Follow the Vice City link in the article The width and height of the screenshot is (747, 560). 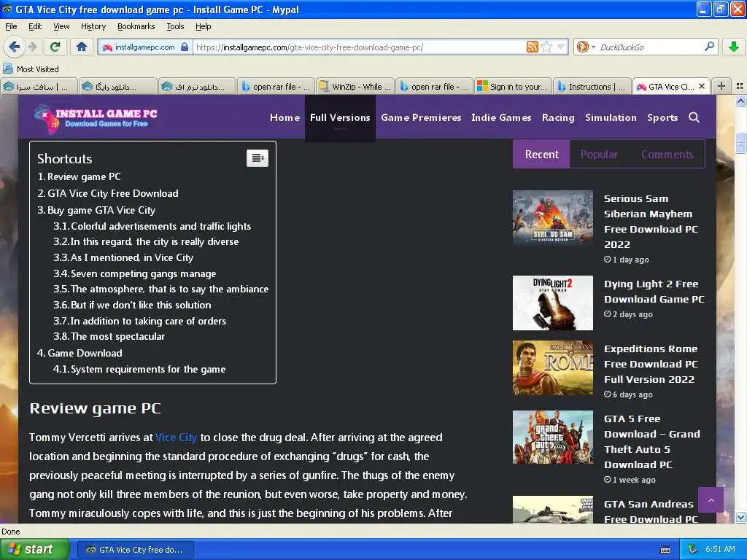(x=176, y=437)
